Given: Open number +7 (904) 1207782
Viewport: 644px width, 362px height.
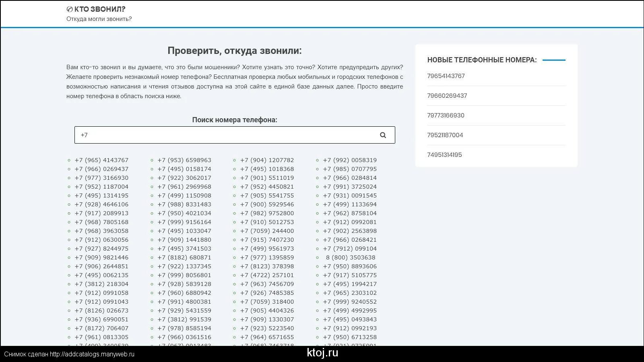Looking at the screenshot, I should click(267, 160).
